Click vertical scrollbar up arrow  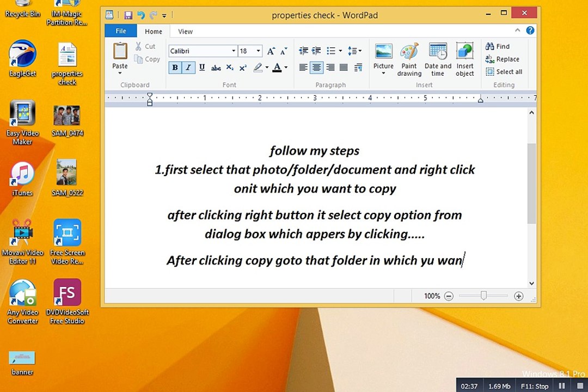pyautogui.click(x=531, y=113)
